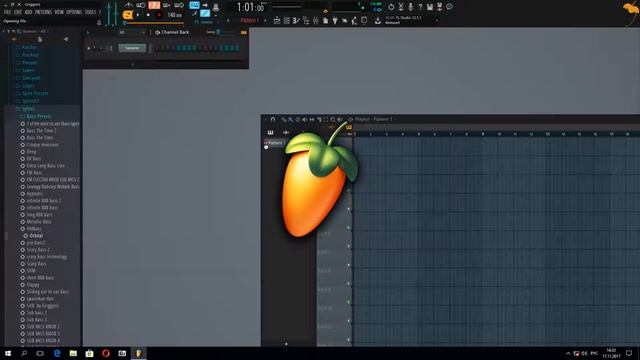Click the 140 tempo field
The width and height of the screenshot is (640, 360).
[174, 15]
